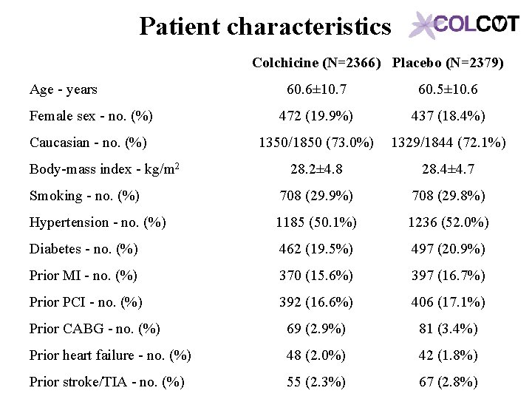
Task: Select the Prior PCI colchicine value 392 (16.6%)
Action: coord(316,302)
